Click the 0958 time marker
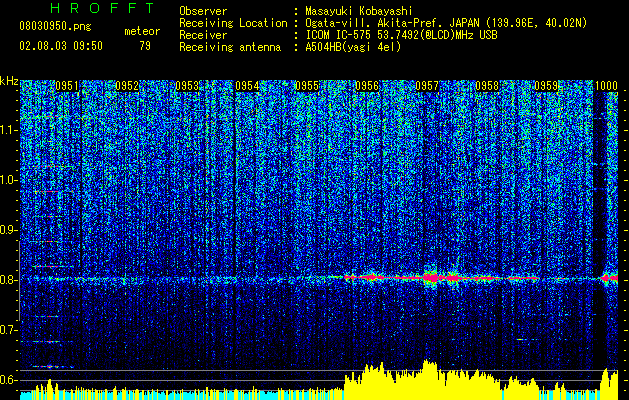The image size is (629, 400). click(x=487, y=86)
